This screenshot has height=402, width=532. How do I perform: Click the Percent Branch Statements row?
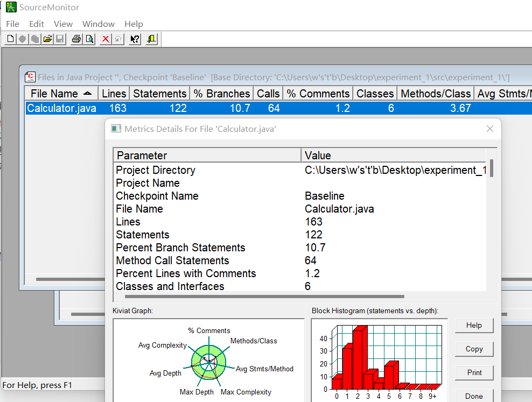pyautogui.click(x=300, y=248)
